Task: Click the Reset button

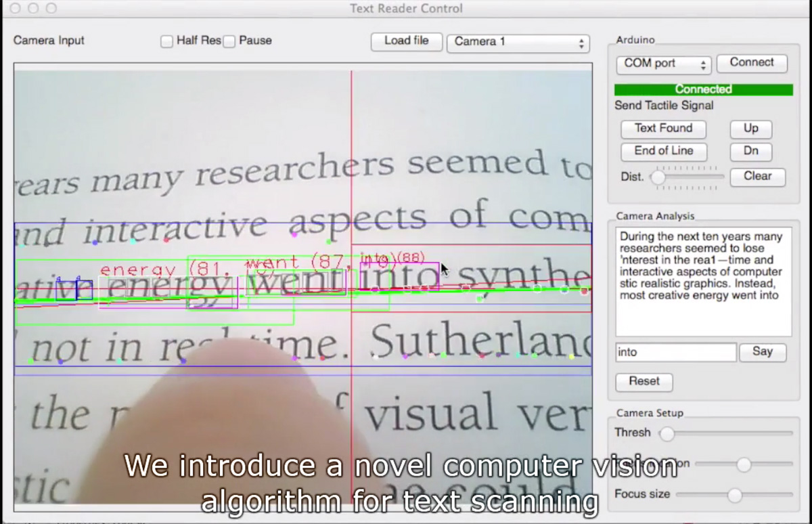Action: coord(644,382)
